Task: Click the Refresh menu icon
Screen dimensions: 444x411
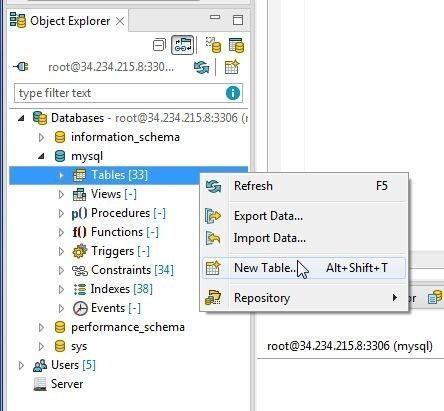Action: (213, 186)
